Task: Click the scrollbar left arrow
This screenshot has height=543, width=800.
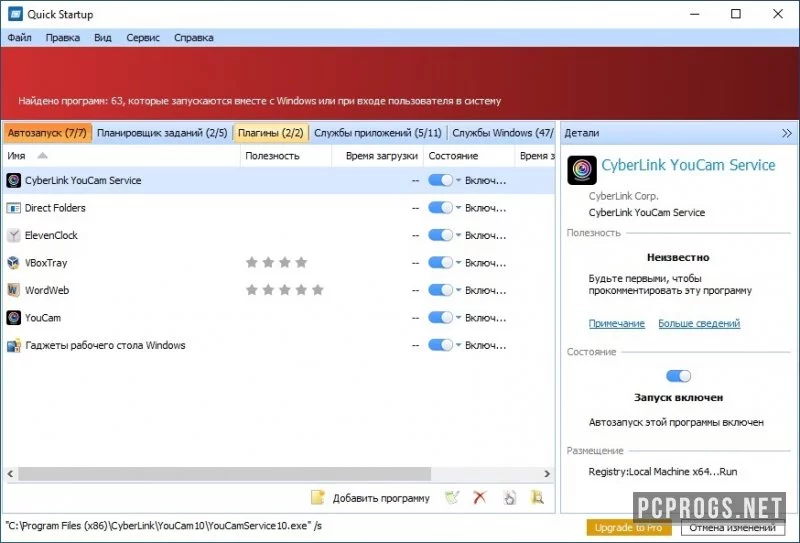Action: point(10,474)
